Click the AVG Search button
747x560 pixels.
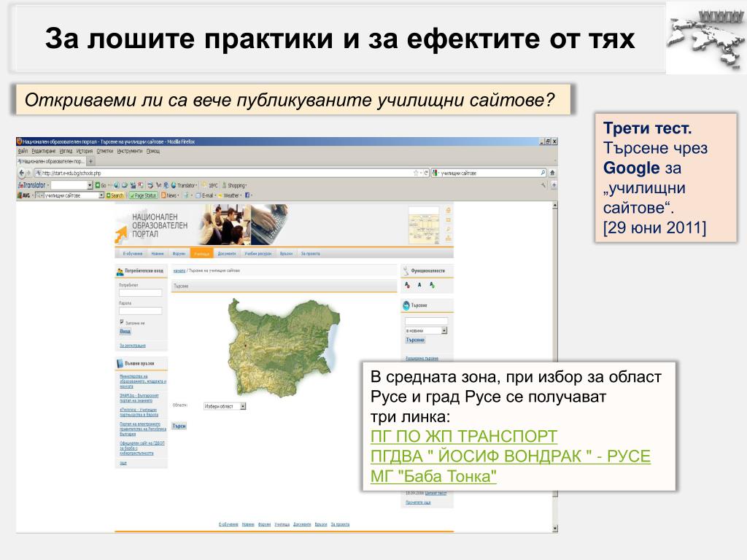115,195
